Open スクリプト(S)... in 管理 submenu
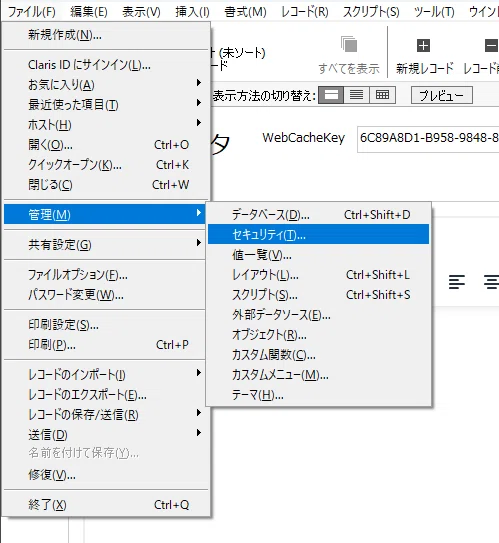The width and height of the screenshot is (499, 543). click(x=318, y=295)
